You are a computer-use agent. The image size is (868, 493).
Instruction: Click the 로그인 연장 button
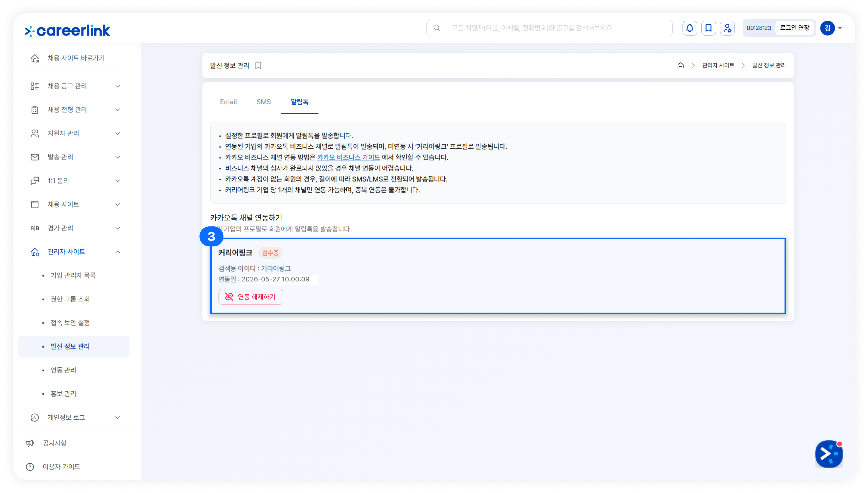[794, 28]
